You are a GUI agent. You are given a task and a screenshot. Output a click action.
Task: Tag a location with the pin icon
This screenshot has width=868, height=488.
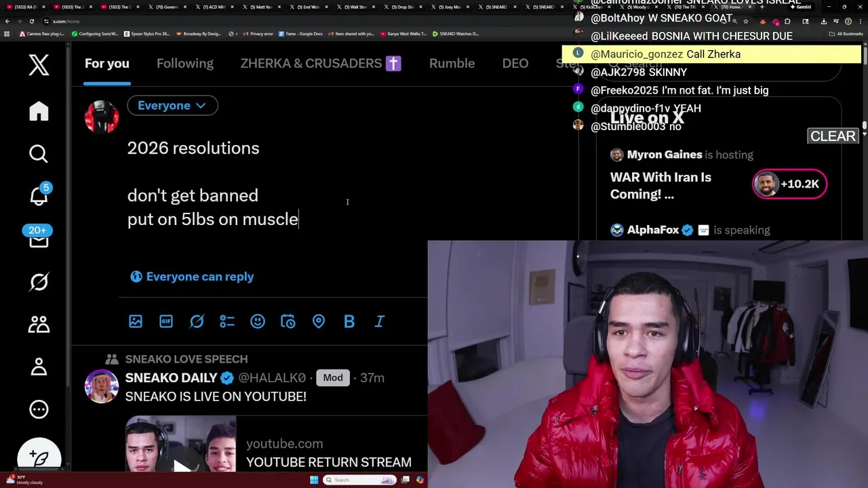tap(319, 321)
